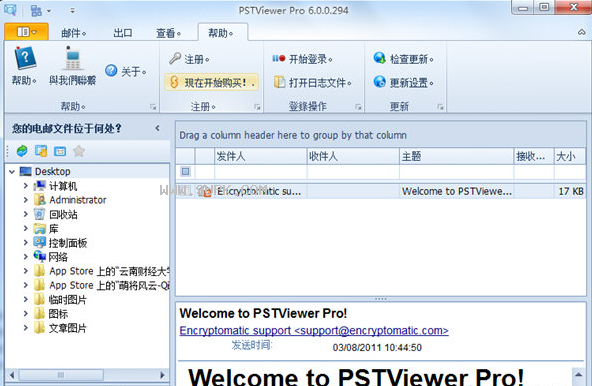Select the 文章图片 folder
The height and width of the screenshot is (386, 592).
click(x=68, y=328)
